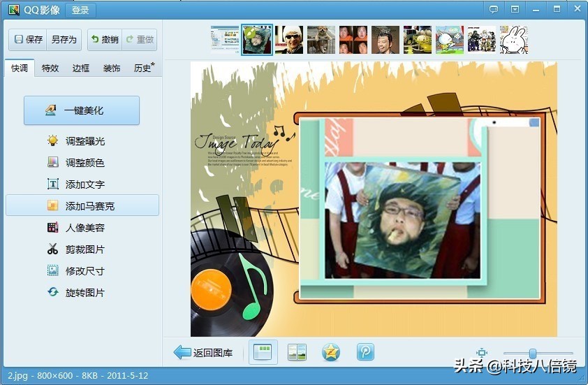Screen dimensions: 588x385
Task: Click the fit-to-window zoom icon
Action: [482, 354]
